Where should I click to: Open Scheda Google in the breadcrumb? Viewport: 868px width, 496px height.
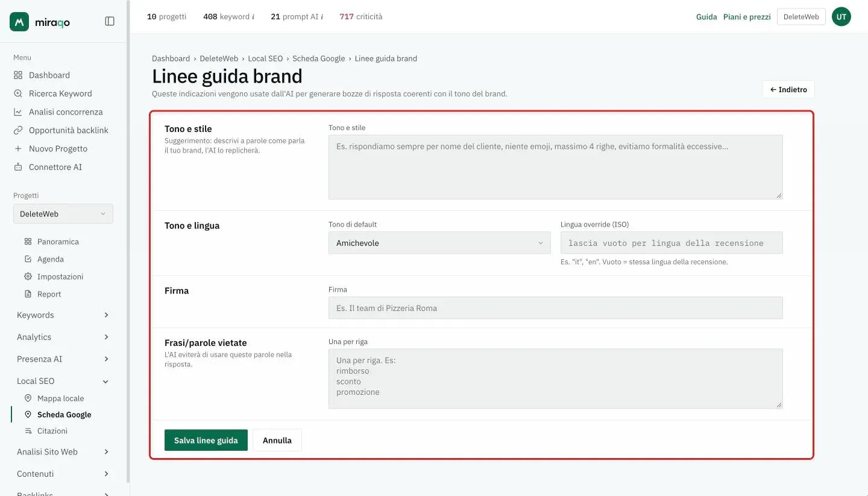pyautogui.click(x=319, y=58)
